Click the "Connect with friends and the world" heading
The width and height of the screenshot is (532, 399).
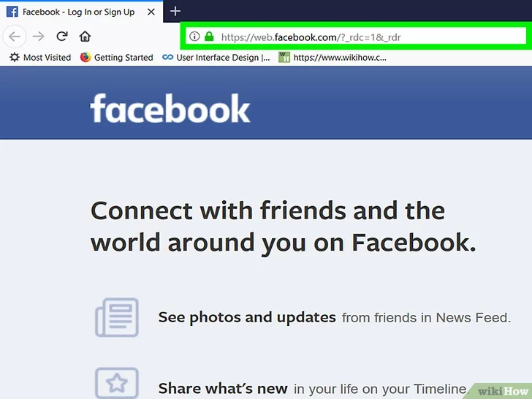tap(284, 227)
